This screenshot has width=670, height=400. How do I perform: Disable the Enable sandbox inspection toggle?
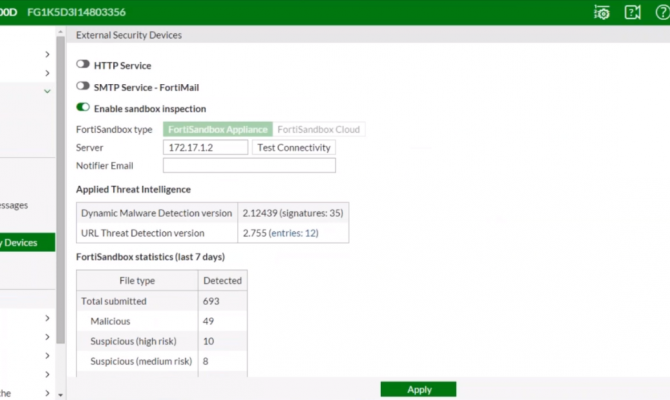click(x=83, y=107)
